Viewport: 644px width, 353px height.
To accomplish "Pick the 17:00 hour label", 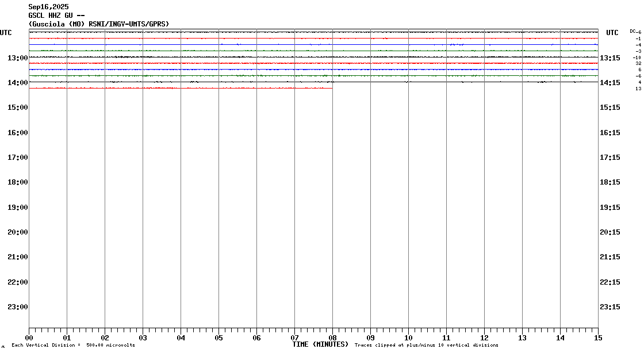I will coord(18,157).
